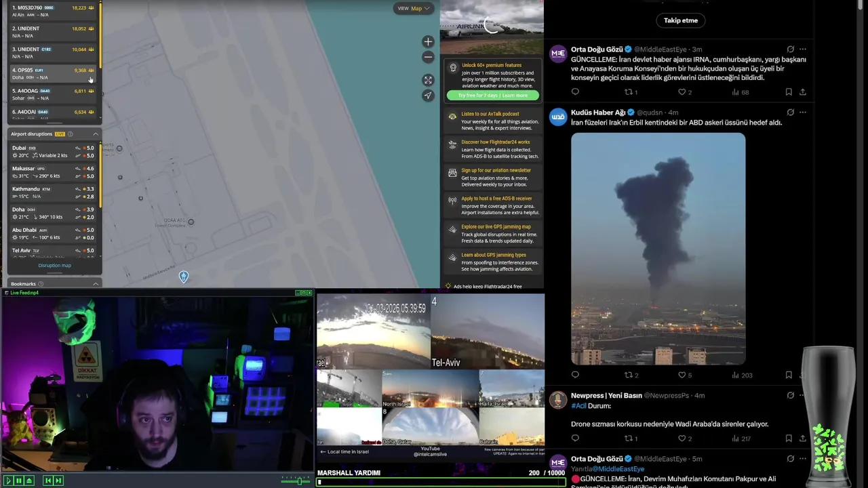Retweet the IRNA güncelleme tweet
This screenshot has height=488, width=868.
(x=628, y=92)
